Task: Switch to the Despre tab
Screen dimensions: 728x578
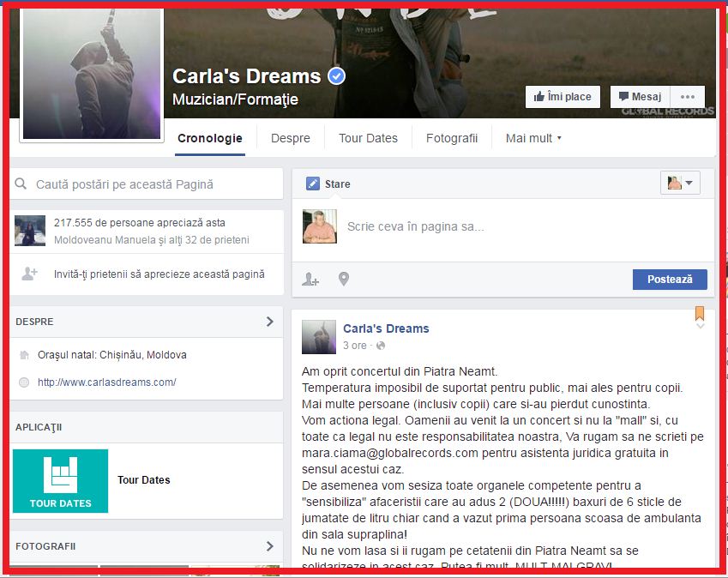Action: tap(291, 138)
